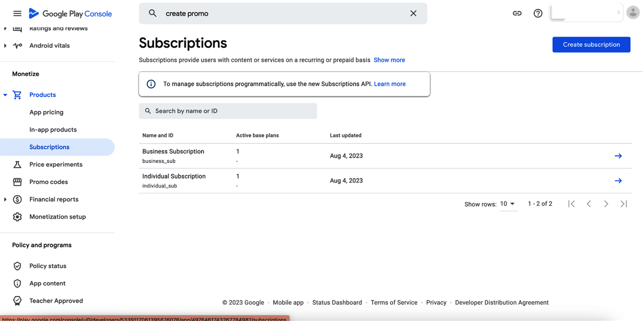The image size is (644, 321).
Task: Open the help question mark icon
Action: point(538,14)
